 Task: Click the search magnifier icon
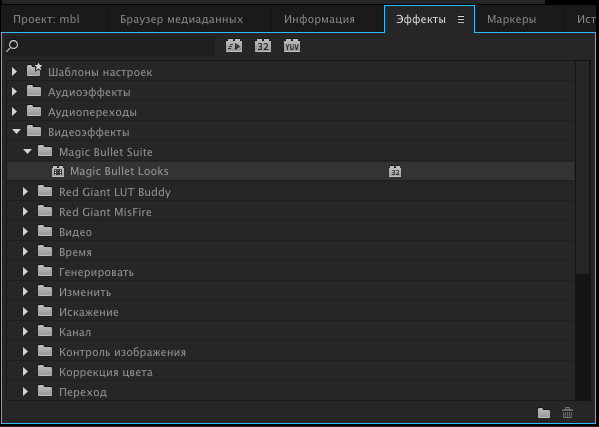pos(12,46)
